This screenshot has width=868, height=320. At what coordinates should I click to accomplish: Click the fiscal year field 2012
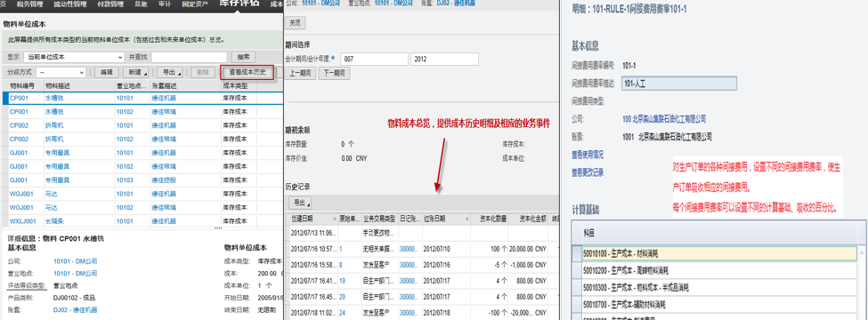pyautogui.click(x=444, y=59)
